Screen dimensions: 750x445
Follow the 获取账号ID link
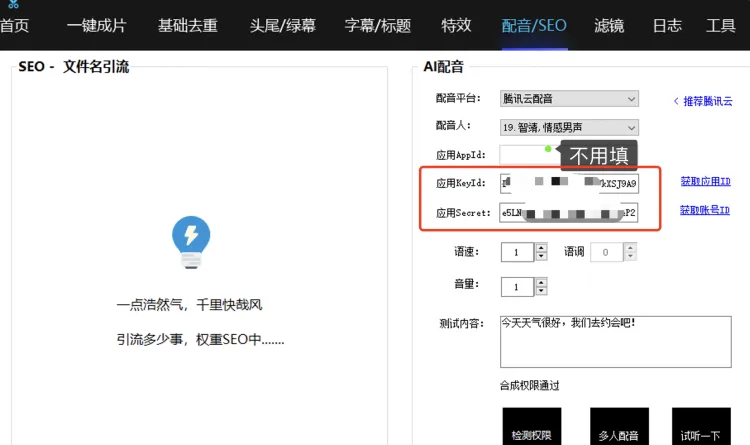point(705,210)
